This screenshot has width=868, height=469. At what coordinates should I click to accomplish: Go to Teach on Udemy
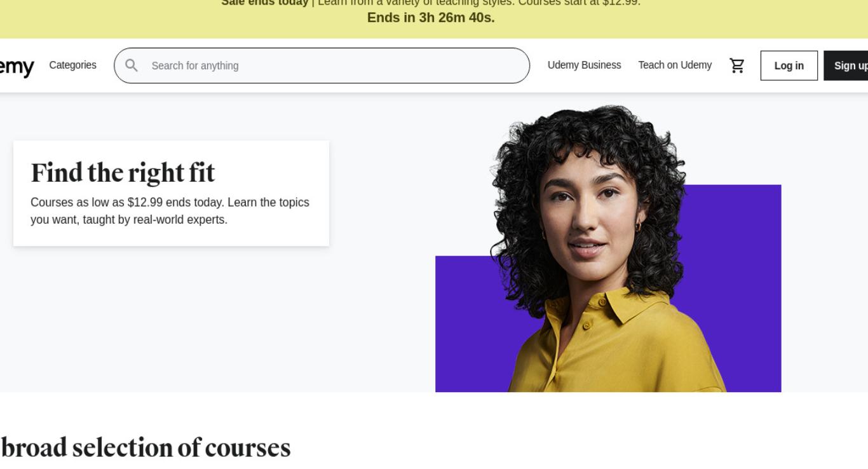coord(675,65)
